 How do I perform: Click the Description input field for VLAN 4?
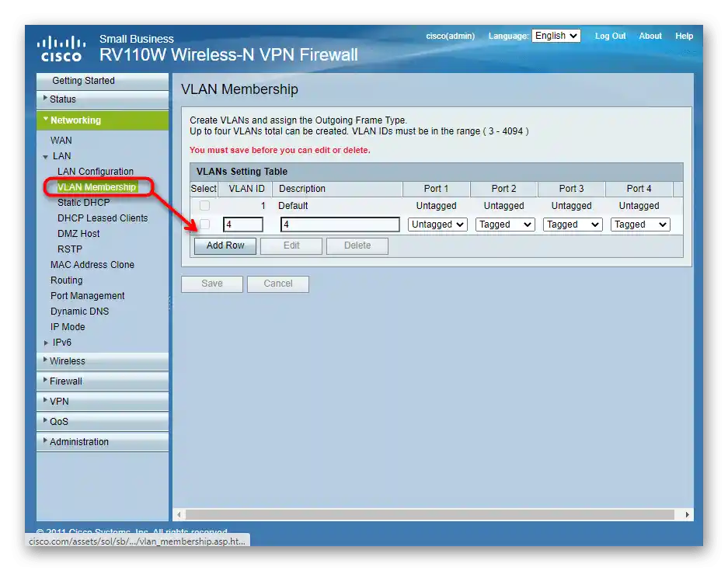point(340,225)
